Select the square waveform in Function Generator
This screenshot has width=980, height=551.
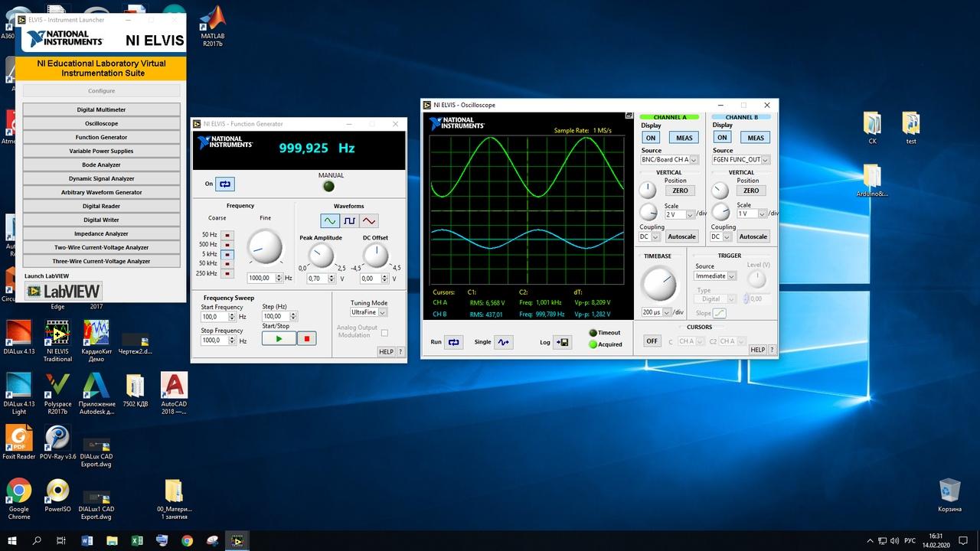pos(349,220)
